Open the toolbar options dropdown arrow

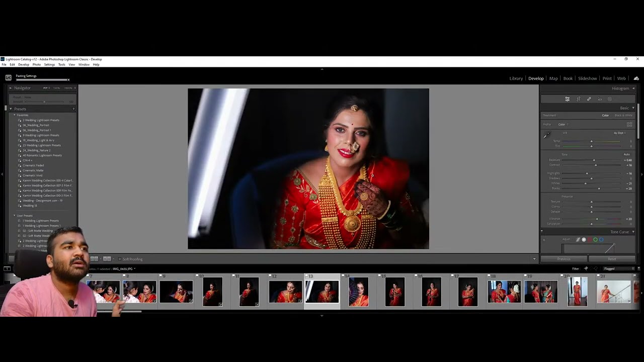click(534, 259)
